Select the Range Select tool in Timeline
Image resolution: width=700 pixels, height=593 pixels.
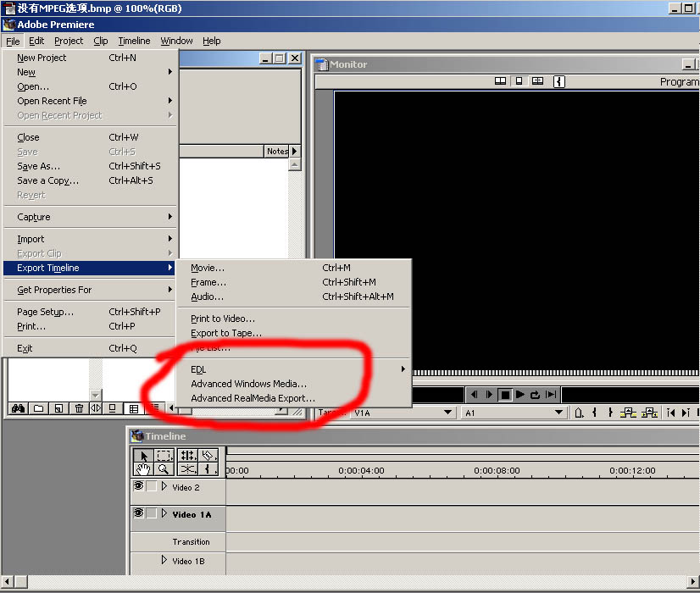[164, 456]
